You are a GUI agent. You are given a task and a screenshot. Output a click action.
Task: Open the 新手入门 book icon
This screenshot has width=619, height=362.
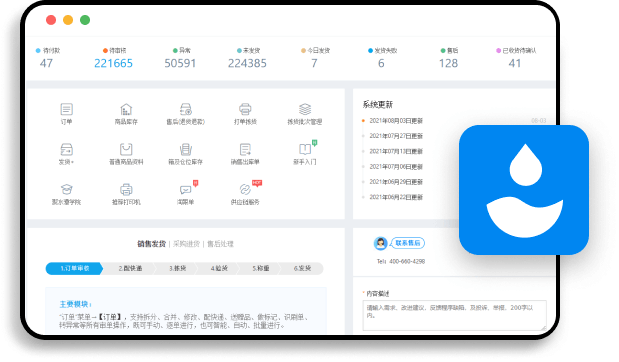(305, 149)
